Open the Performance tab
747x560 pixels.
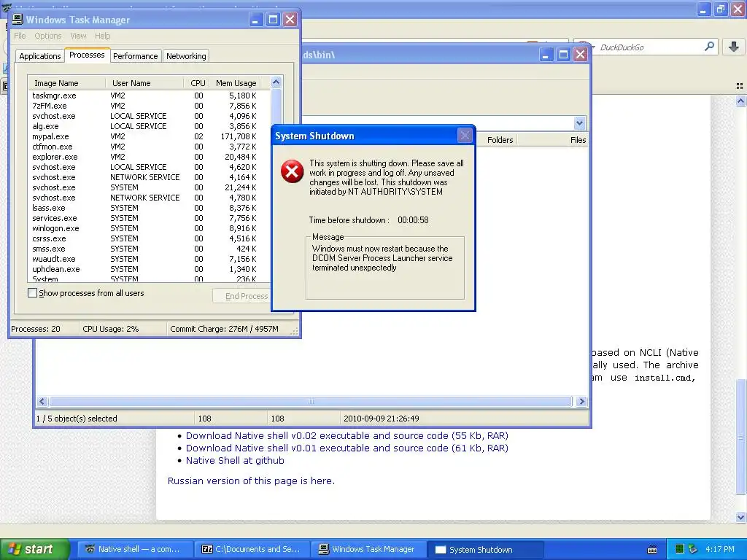[x=135, y=56]
